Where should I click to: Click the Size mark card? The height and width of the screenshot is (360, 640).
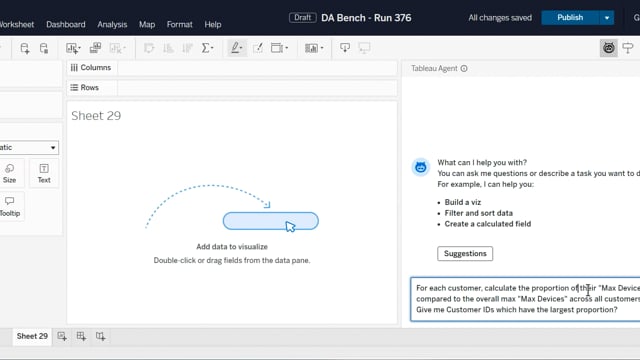tap(9, 173)
